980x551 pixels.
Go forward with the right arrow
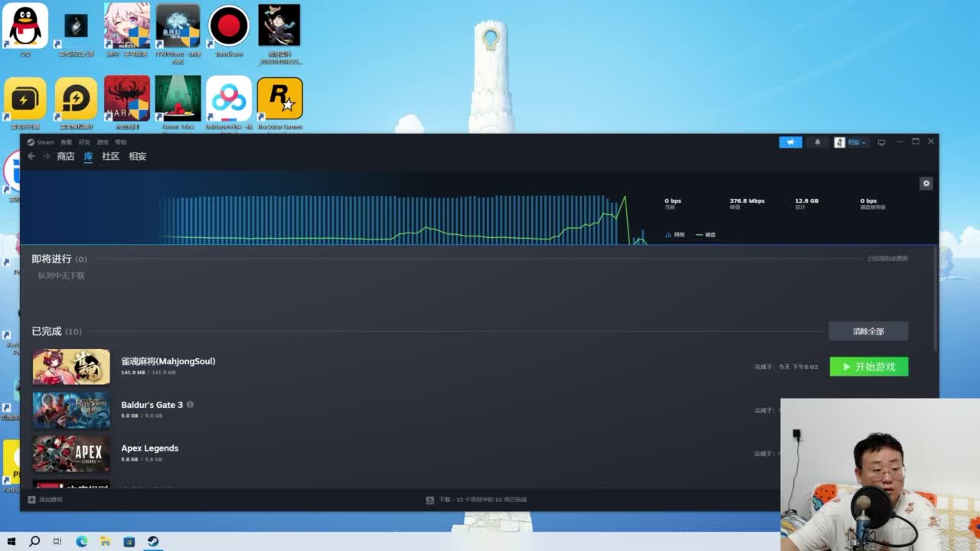coord(46,156)
